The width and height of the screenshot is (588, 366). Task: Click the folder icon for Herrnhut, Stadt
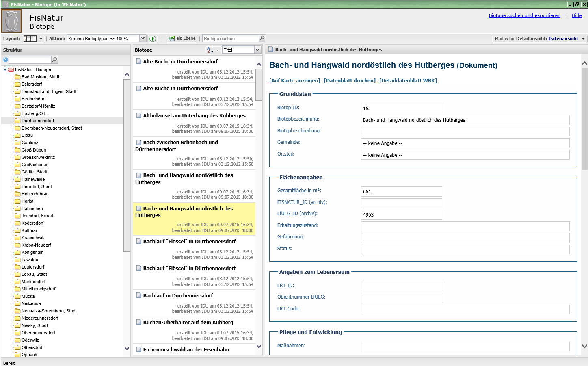pos(17,186)
